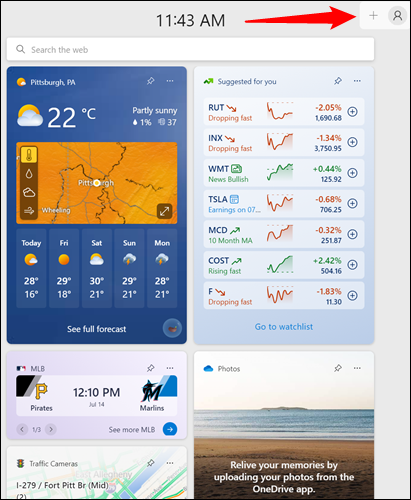This screenshot has height=500, width=411.
Task: Click See more MLB arrow button
Action: pyautogui.click(x=170, y=429)
